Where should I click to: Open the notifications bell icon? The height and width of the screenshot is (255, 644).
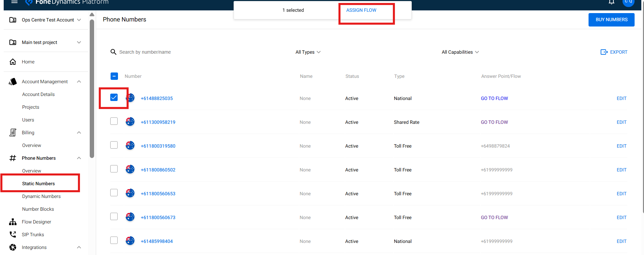click(611, 2)
